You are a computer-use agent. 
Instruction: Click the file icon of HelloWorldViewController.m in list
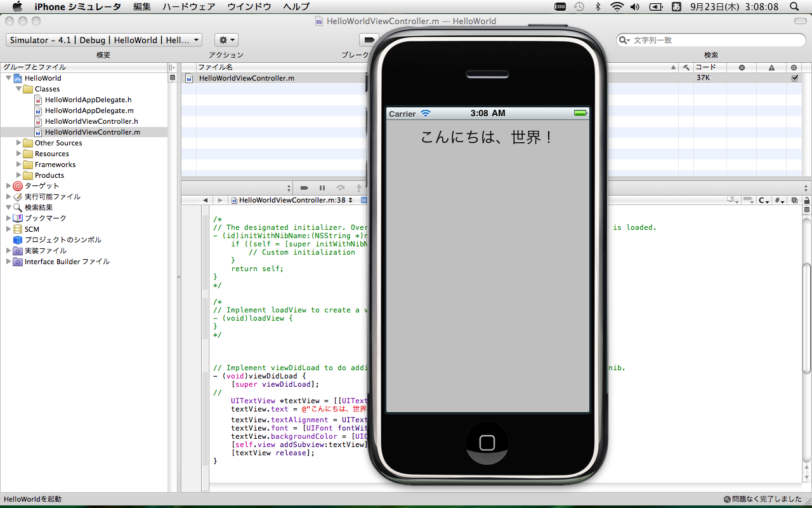[x=189, y=78]
